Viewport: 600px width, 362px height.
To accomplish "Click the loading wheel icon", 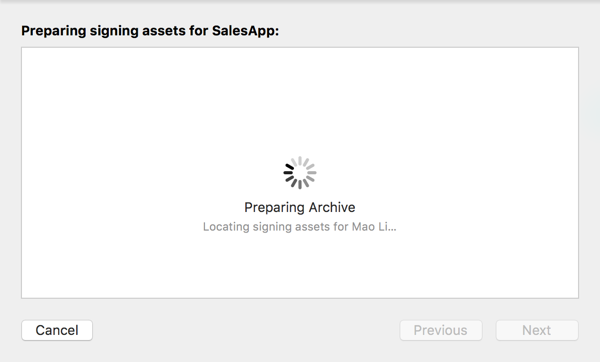I will 300,173.
